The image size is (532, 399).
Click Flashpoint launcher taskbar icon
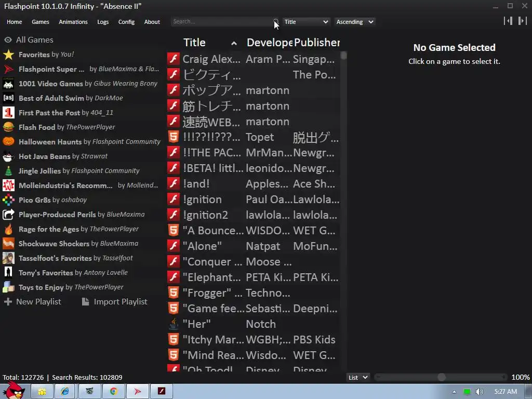pos(137,392)
